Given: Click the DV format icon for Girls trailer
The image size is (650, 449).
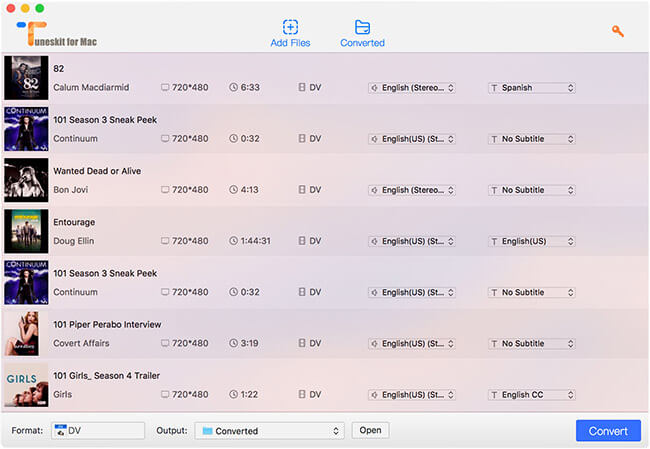Looking at the screenshot, I should 302,394.
